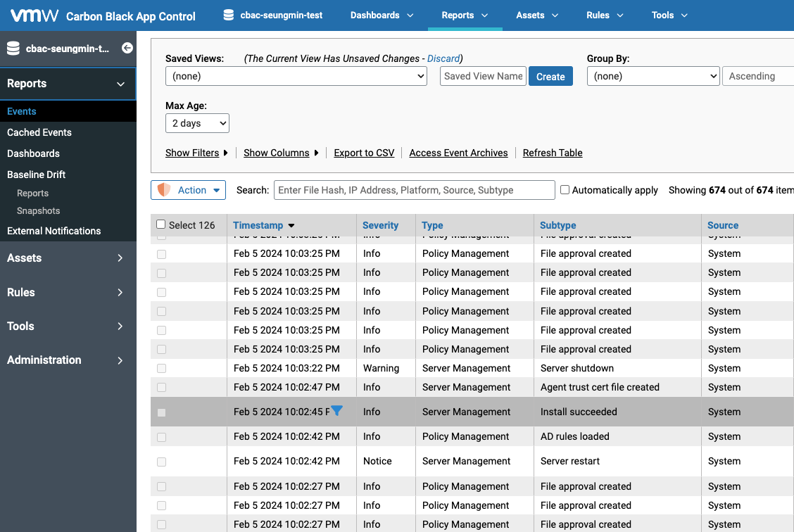Click Refresh Table link
Image resolution: width=794 pixels, height=532 pixels.
[x=553, y=153]
